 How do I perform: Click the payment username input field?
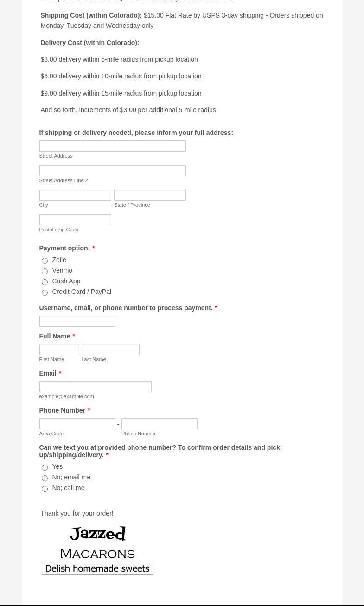tap(77, 321)
